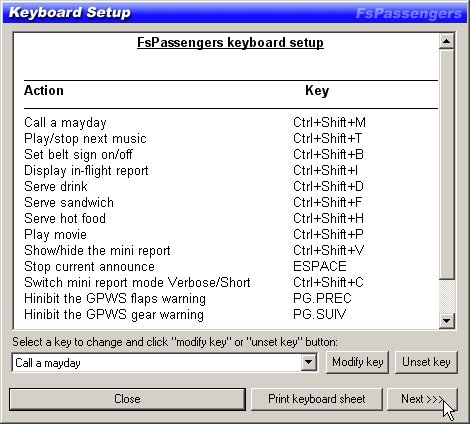The width and height of the screenshot is (470, 424).
Task: Click 'Display in-flight report' action
Action: point(86,171)
